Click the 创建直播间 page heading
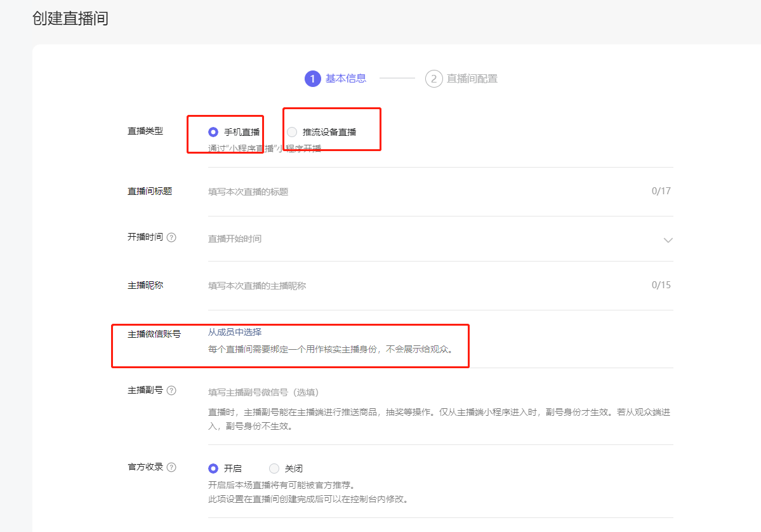Screen dimensions: 761x532 click(70, 18)
